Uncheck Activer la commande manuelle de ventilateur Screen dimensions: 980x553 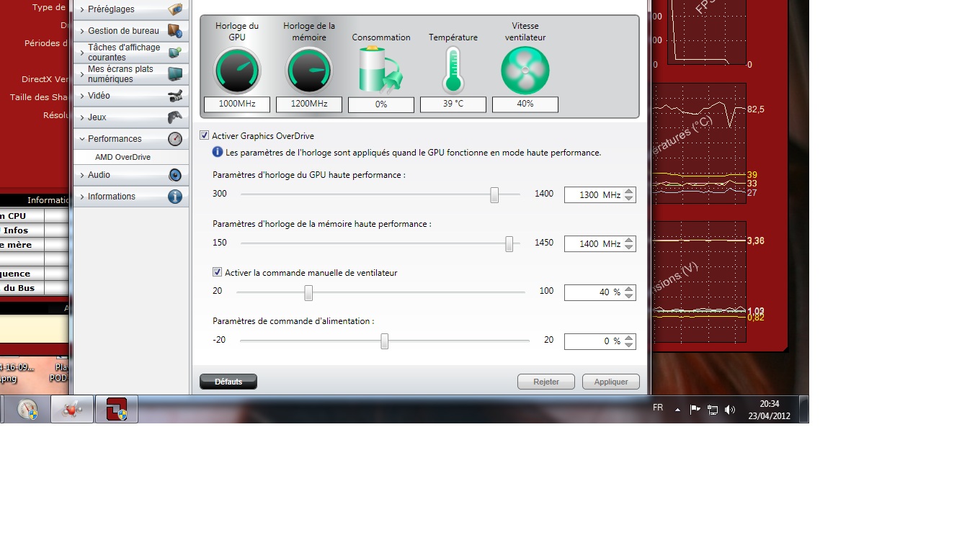pyautogui.click(x=218, y=272)
